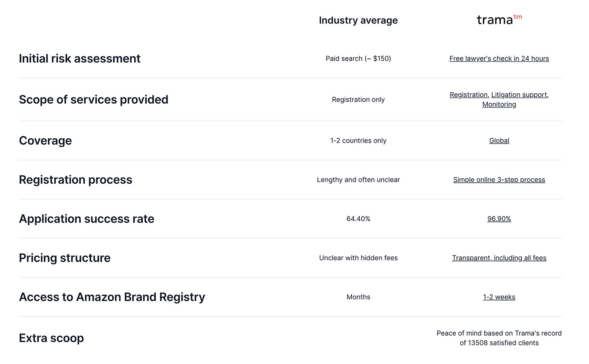Image resolution: width=589 pixels, height=364 pixels.
Task: Click the Global coverage link
Action: pos(499,140)
